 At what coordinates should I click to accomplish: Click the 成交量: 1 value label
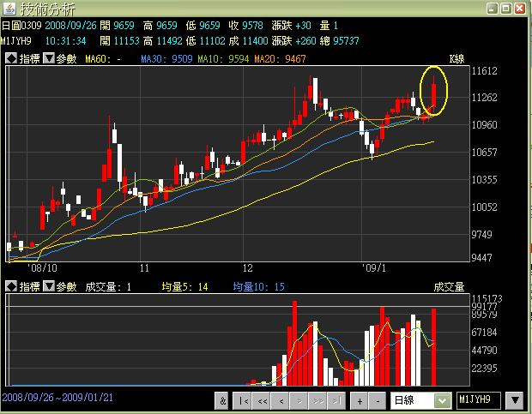pos(108,287)
